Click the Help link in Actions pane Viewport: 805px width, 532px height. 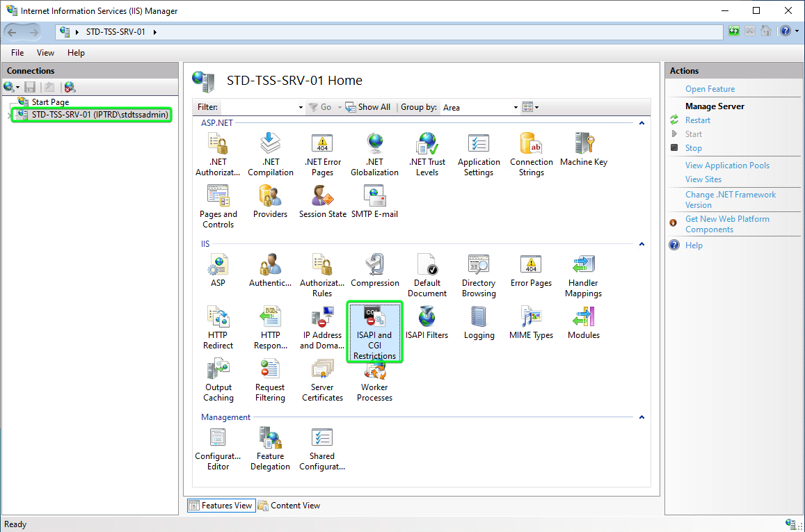click(x=694, y=245)
